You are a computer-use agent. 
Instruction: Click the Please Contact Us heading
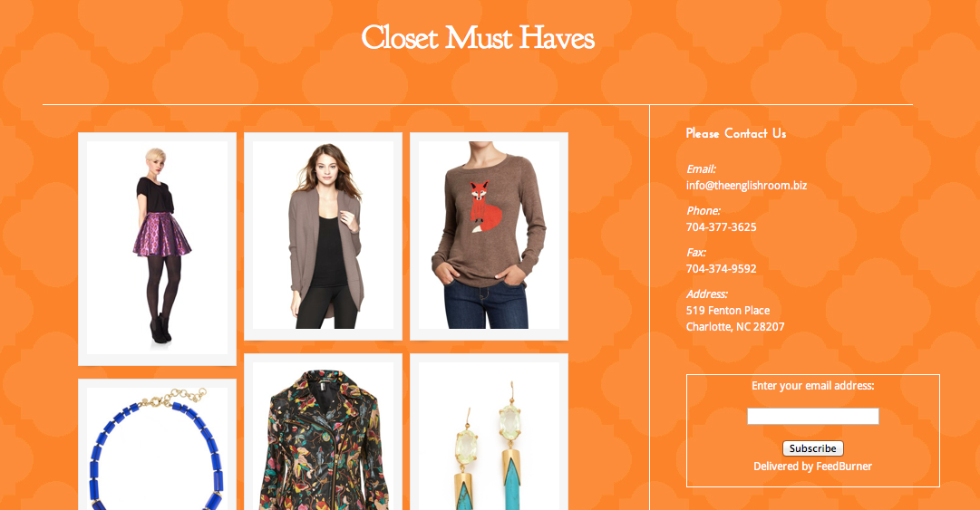(736, 133)
